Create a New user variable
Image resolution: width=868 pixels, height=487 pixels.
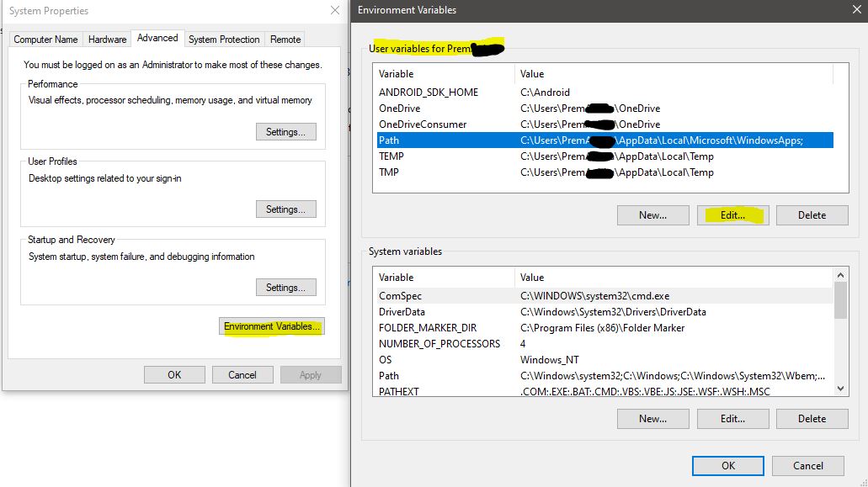coord(652,214)
